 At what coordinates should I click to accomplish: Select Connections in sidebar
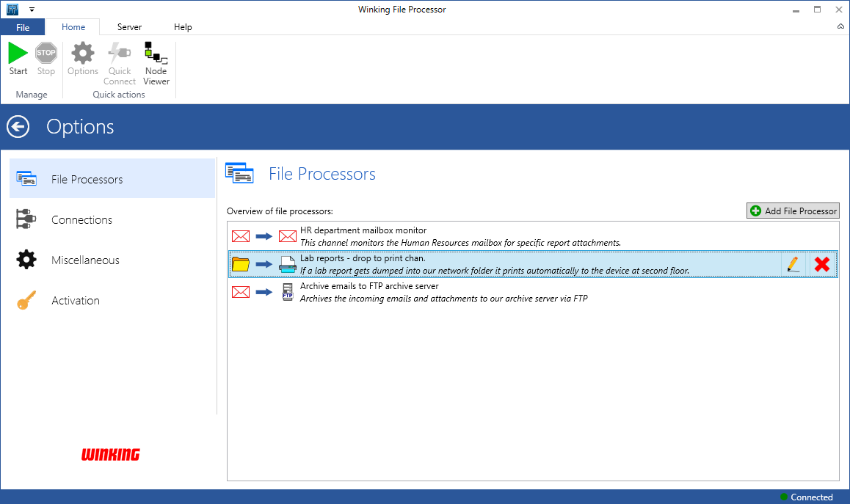click(x=112, y=219)
